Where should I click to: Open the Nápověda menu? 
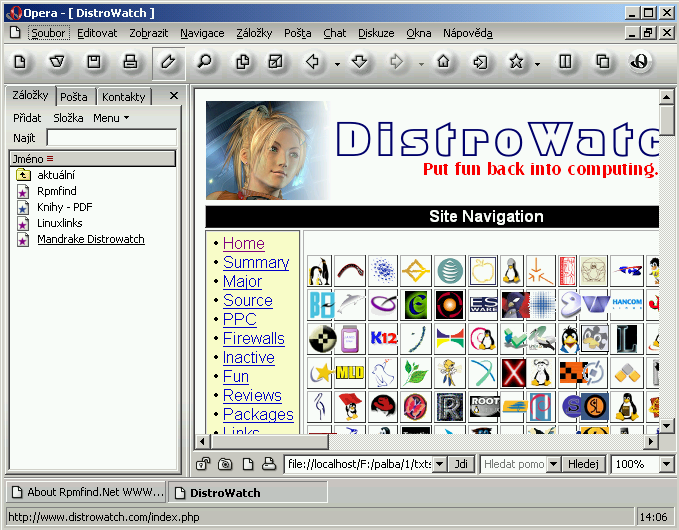pyautogui.click(x=468, y=33)
